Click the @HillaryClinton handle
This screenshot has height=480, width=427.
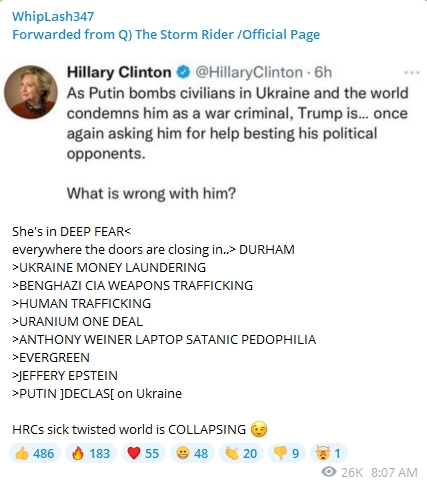(249, 72)
